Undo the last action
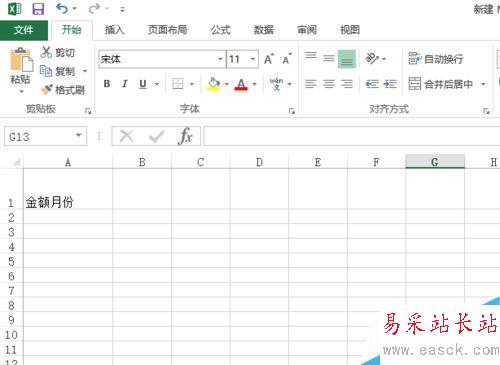This screenshot has width=500, height=365. (62, 8)
